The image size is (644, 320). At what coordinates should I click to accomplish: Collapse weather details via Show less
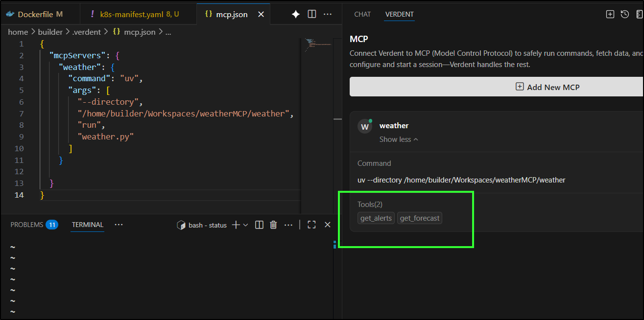pos(399,139)
